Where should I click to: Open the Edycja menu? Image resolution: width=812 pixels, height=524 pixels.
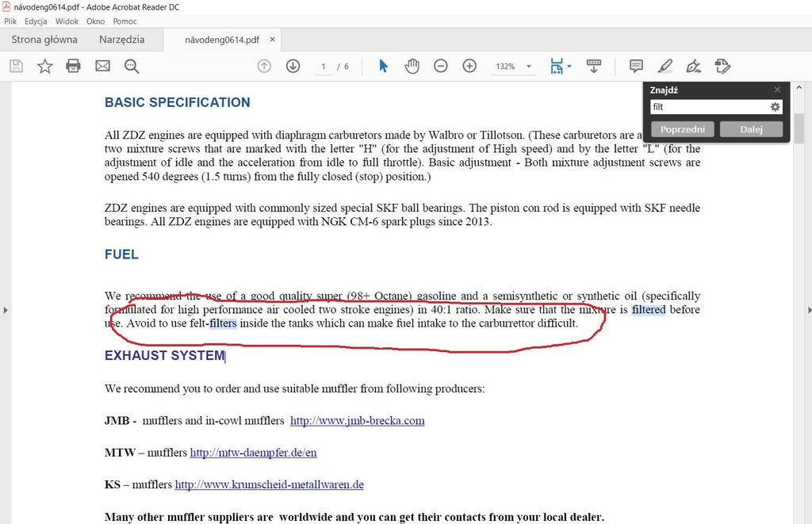pyautogui.click(x=36, y=21)
